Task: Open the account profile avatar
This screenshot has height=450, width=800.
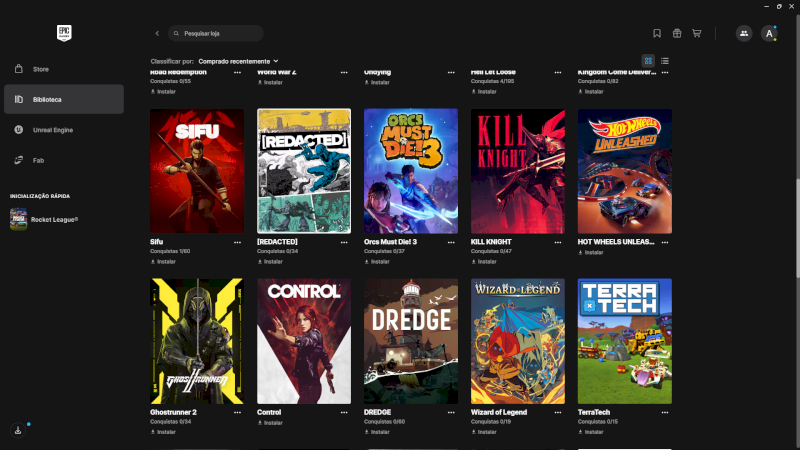Action: (769, 33)
